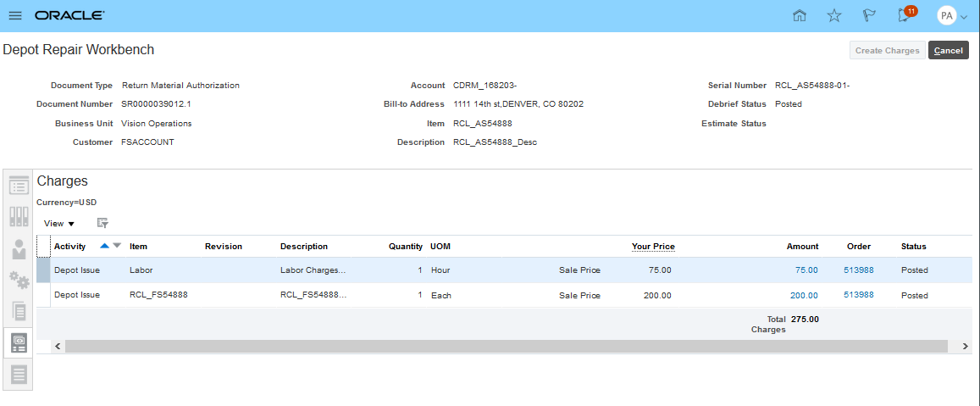Open the 200.00 amount link
This screenshot has width=980, height=406.
pyautogui.click(x=804, y=295)
